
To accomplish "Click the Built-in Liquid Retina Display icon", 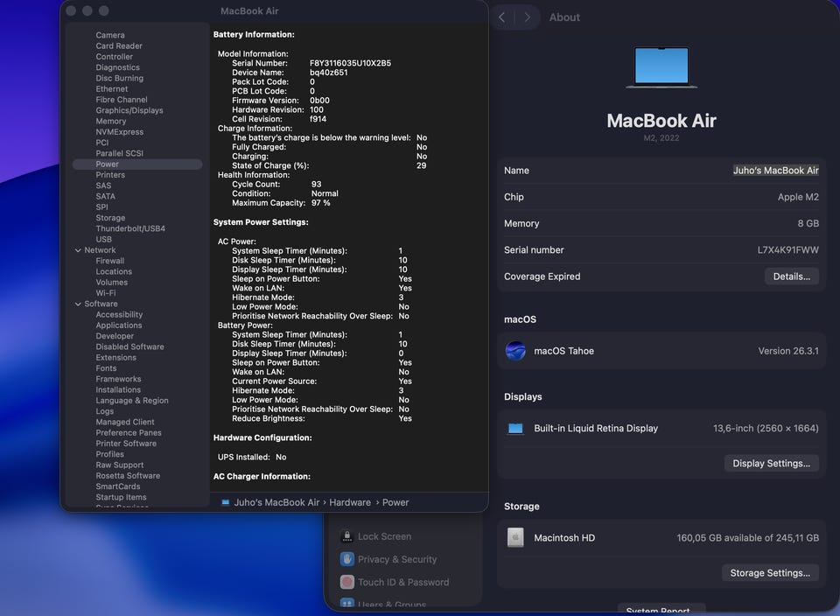I will (515, 429).
